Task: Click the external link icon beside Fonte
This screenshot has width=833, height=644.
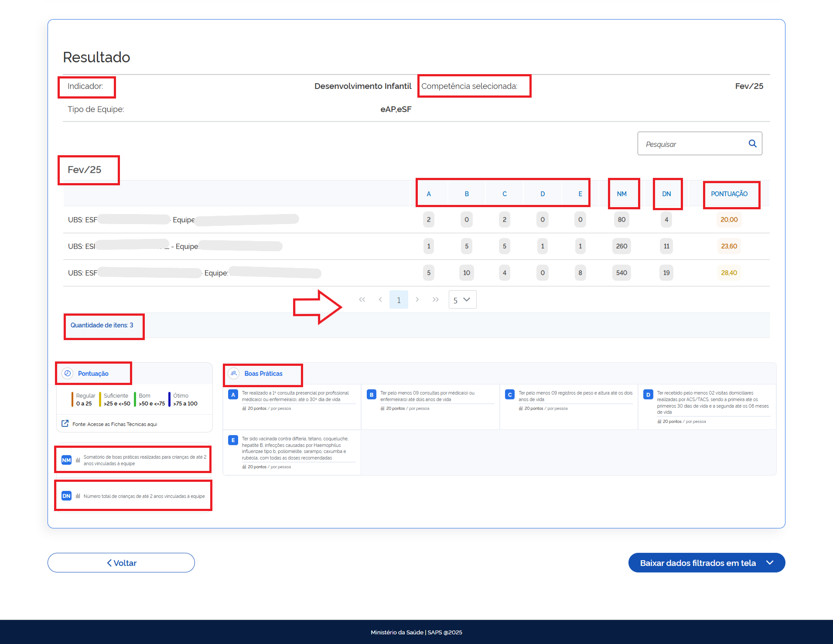Action: click(65, 424)
